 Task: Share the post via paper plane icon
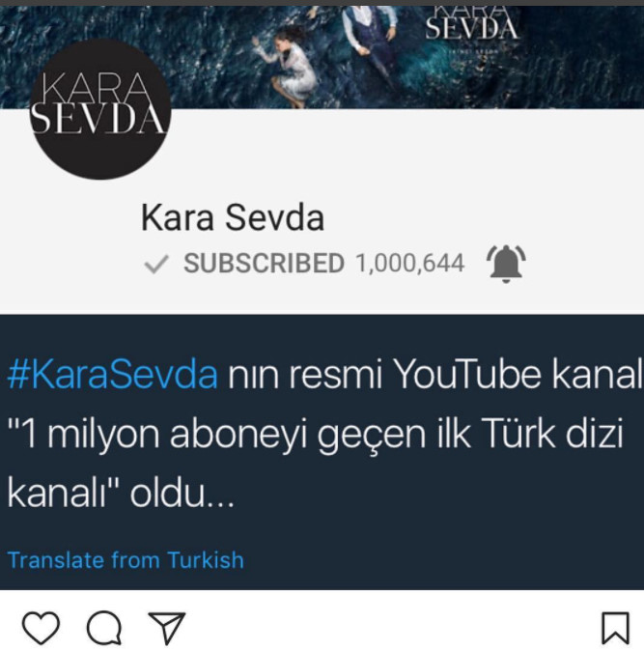pos(167,628)
